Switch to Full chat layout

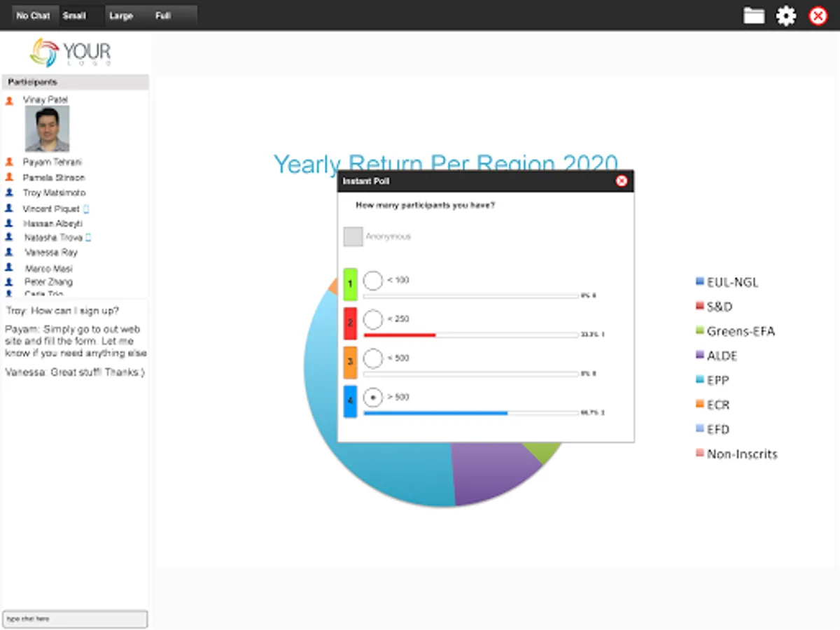(163, 15)
